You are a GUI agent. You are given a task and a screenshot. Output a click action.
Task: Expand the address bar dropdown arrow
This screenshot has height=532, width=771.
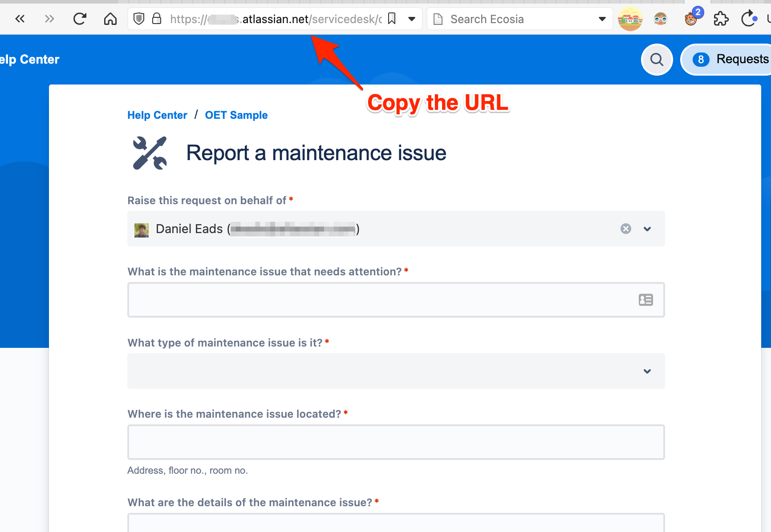(412, 19)
